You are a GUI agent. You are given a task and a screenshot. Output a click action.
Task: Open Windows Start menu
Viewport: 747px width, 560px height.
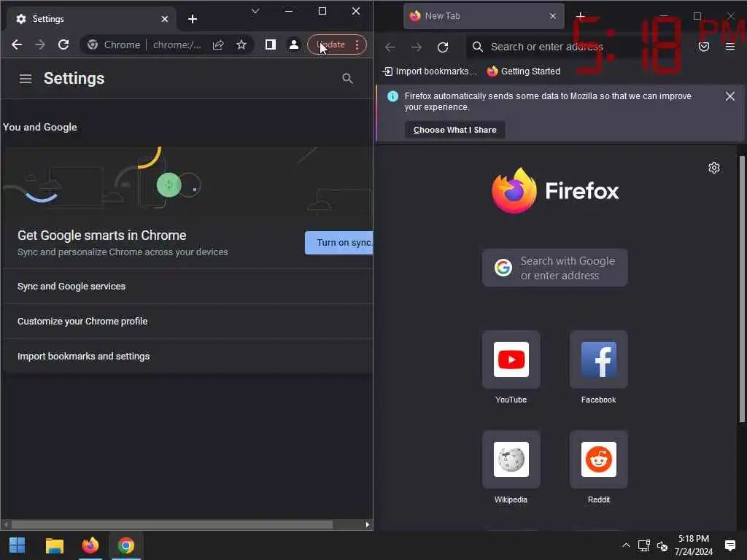point(18,545)
